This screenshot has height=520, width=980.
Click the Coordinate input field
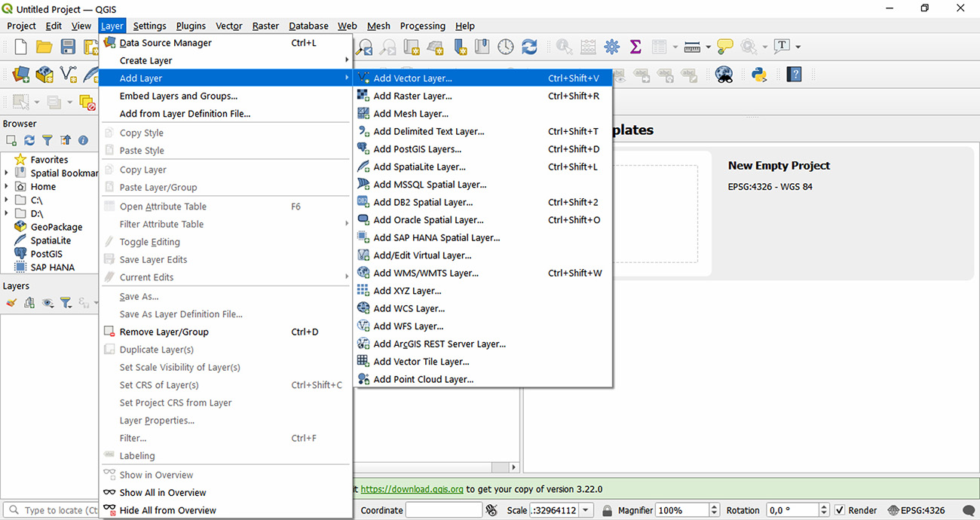pos(443,510)
